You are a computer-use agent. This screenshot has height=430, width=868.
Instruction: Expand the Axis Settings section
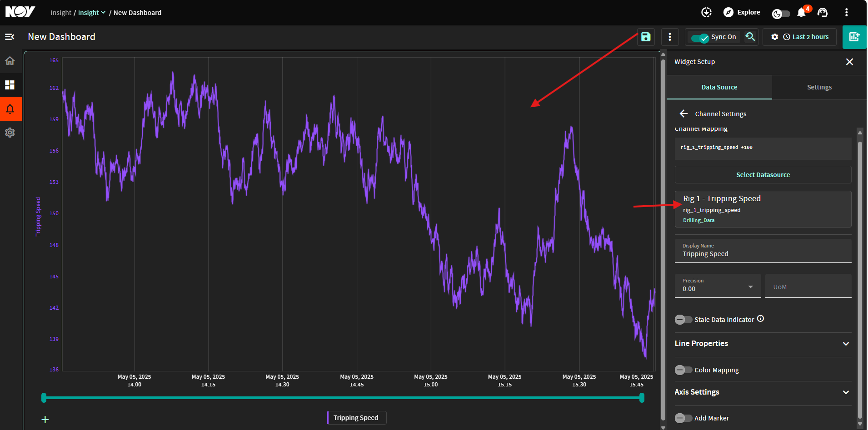[x=763, y=392]
